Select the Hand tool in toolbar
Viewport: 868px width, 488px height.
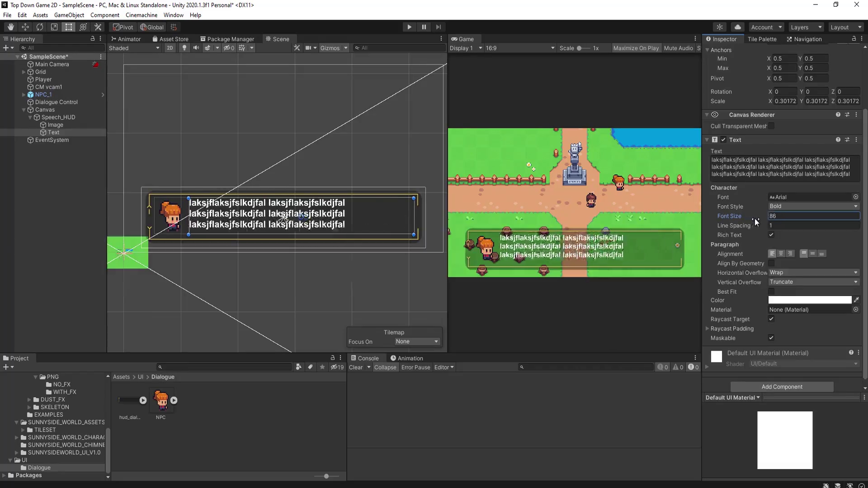pyautogui.click(x=11, y=27)
